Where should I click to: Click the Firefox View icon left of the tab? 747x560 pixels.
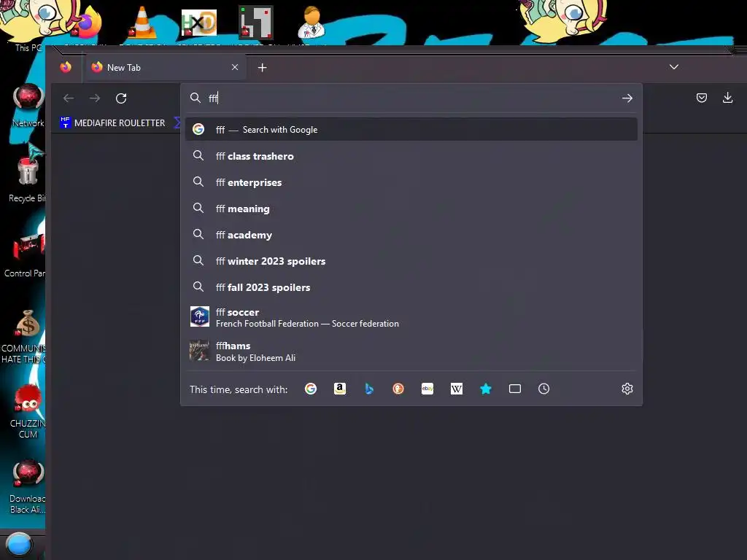point(66,67)
